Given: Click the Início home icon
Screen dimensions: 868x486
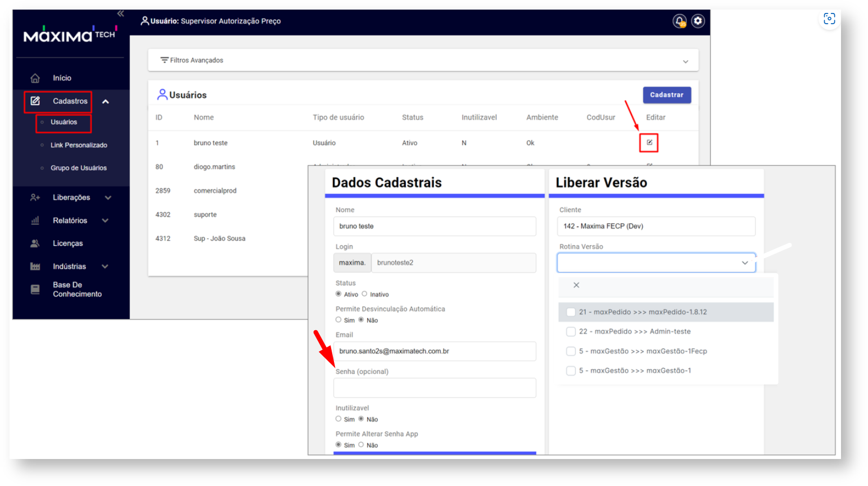Looking at the screenshot, I should [35, 78].
